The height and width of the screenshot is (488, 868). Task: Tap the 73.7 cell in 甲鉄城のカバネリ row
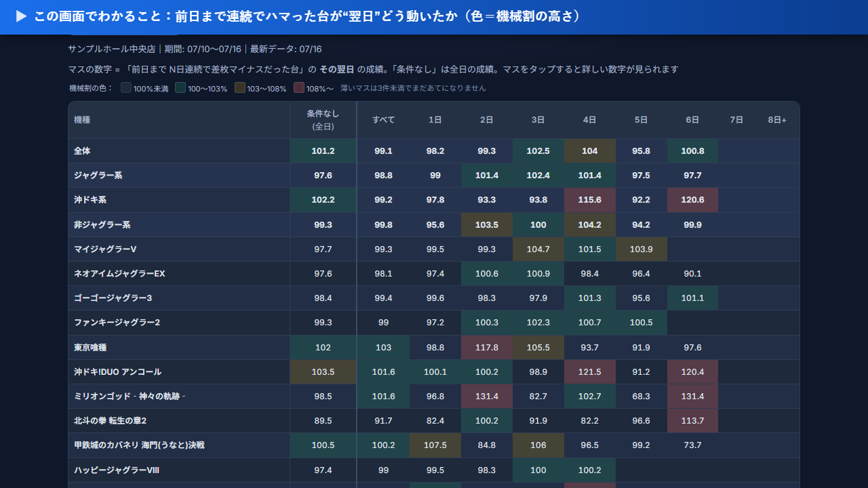[x=692, y=445]
